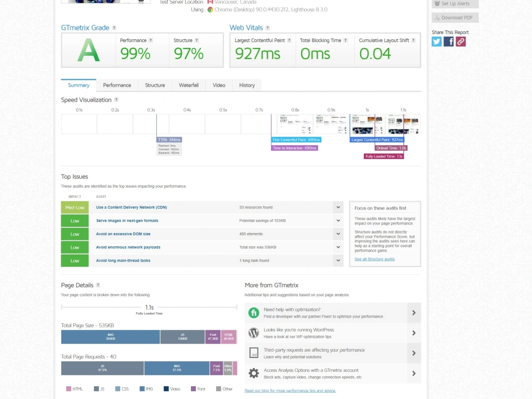
Task: Click Cumulative Layout Shift help icon
Action: pos(413,40)
